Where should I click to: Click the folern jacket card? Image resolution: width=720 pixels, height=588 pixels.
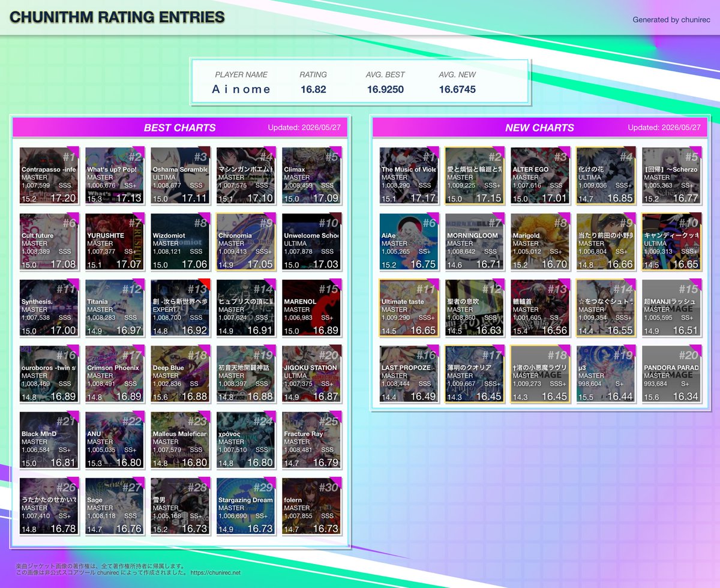[x=311, y=506]
